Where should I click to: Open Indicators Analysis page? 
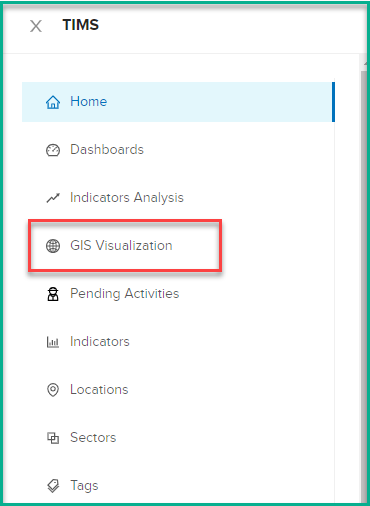pos(178,198)
